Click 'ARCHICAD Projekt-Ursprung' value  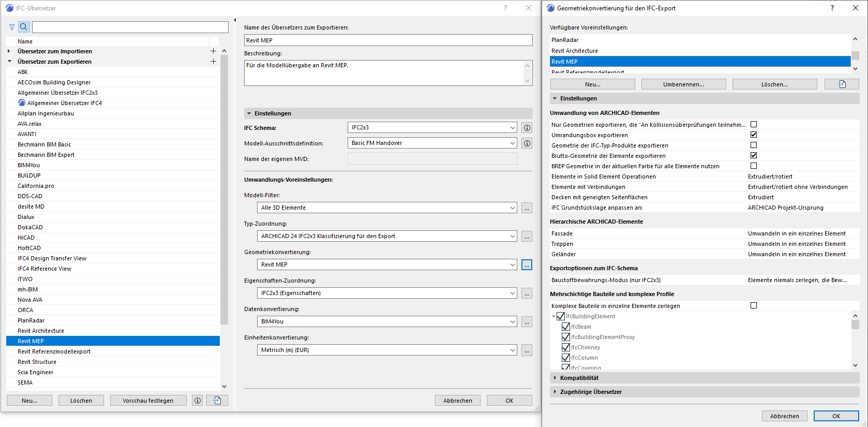click(786, 208)
